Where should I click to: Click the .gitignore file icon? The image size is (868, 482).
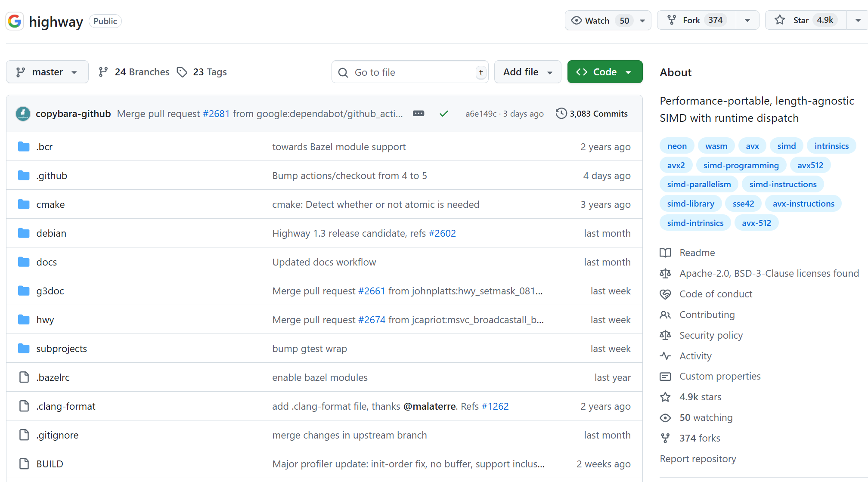tap(24, 435)
